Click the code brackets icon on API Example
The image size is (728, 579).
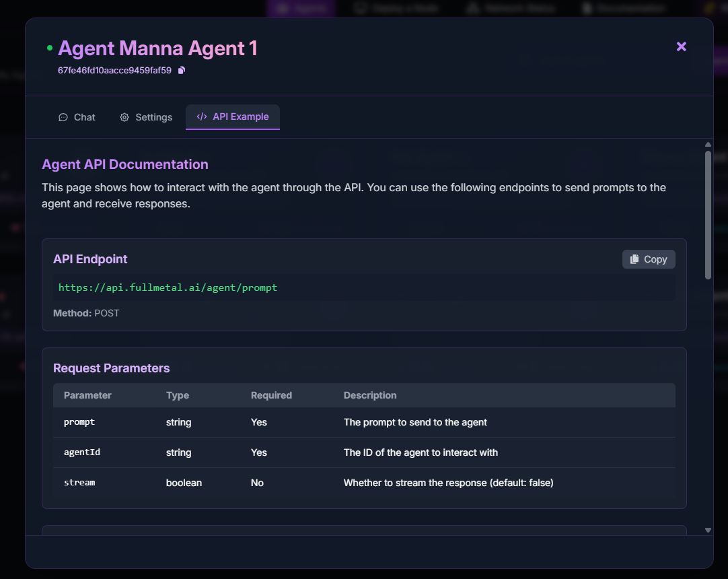(201, 116)
